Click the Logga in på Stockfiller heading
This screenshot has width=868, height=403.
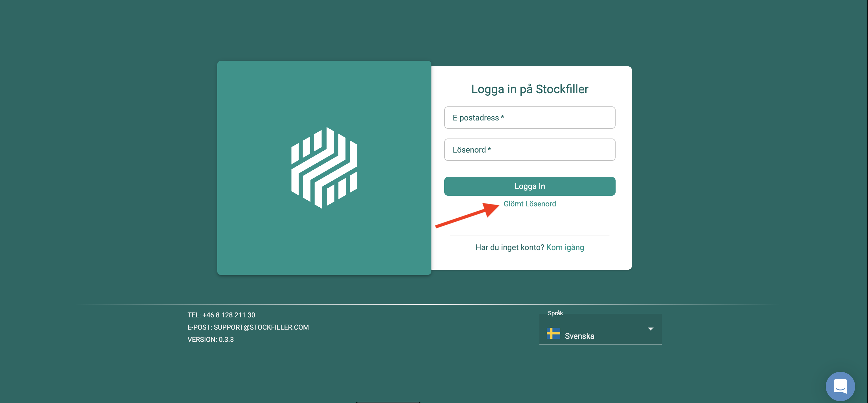(529, 89)
